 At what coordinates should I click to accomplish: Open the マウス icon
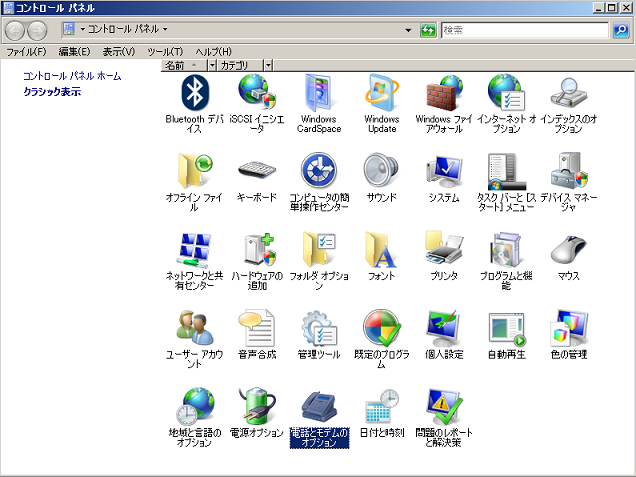[569, 249]
